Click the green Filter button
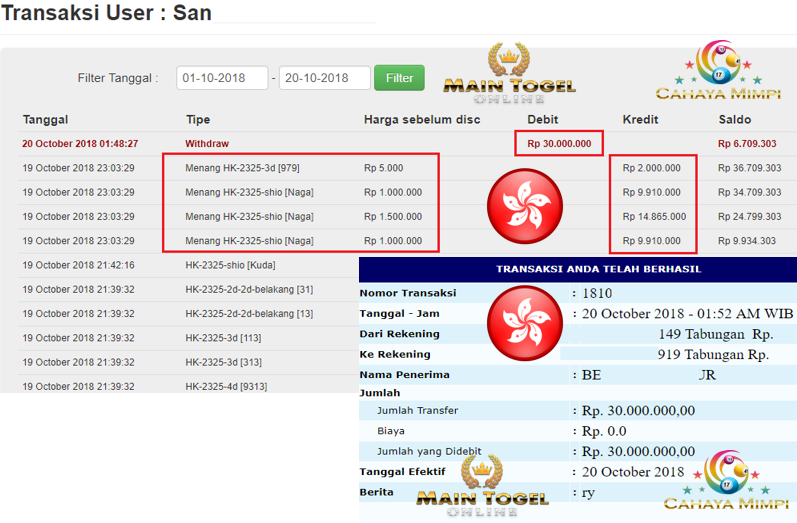Viewport: 797px width, 523px height. (x=399, y=78)
